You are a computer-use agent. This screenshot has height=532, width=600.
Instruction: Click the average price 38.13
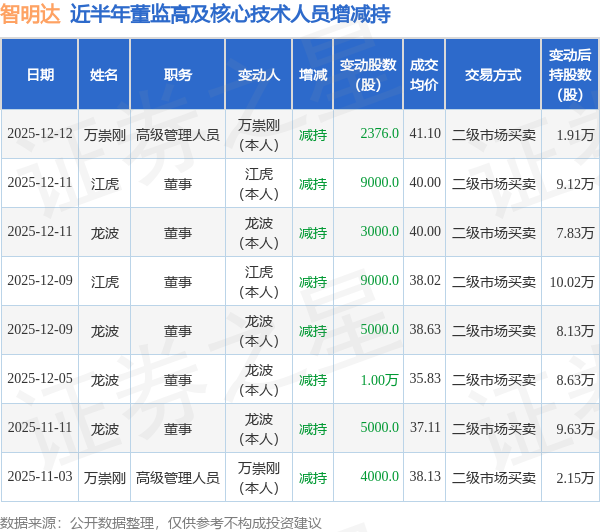point(425,477)
